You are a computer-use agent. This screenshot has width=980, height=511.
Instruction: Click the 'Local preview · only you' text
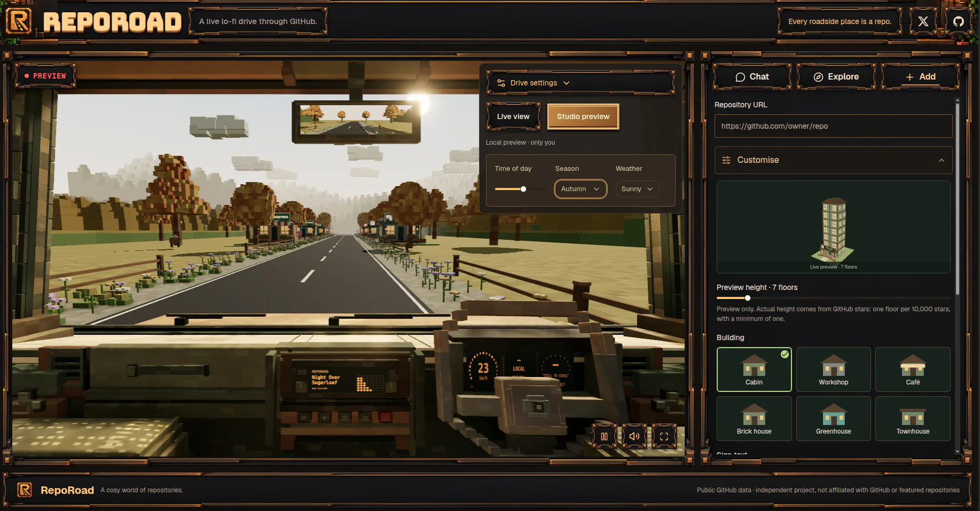pyautogui.click(x=520, y=143)
